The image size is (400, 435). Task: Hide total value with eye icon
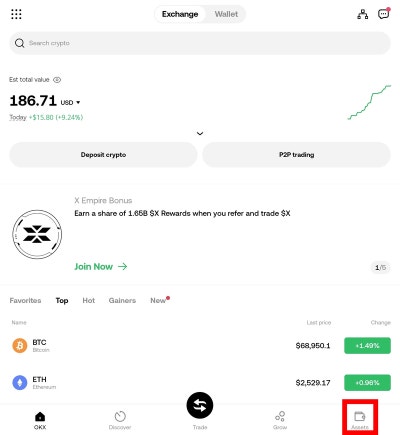pyautogui.click(x=57, y=80)
